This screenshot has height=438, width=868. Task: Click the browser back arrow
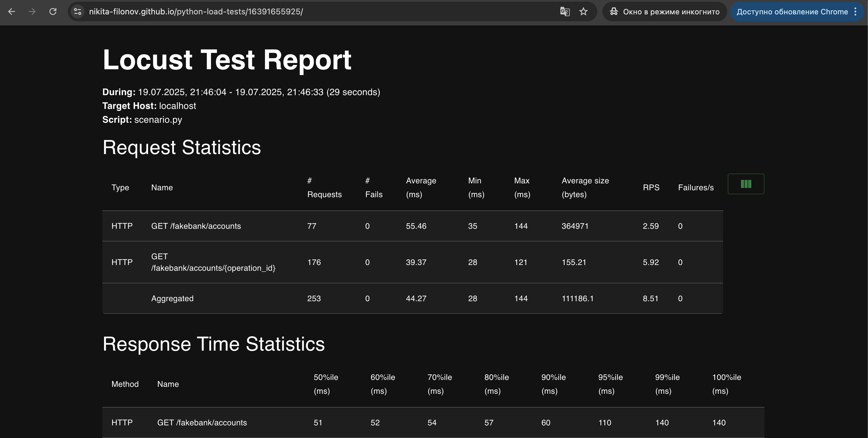[x=12, y=12]
